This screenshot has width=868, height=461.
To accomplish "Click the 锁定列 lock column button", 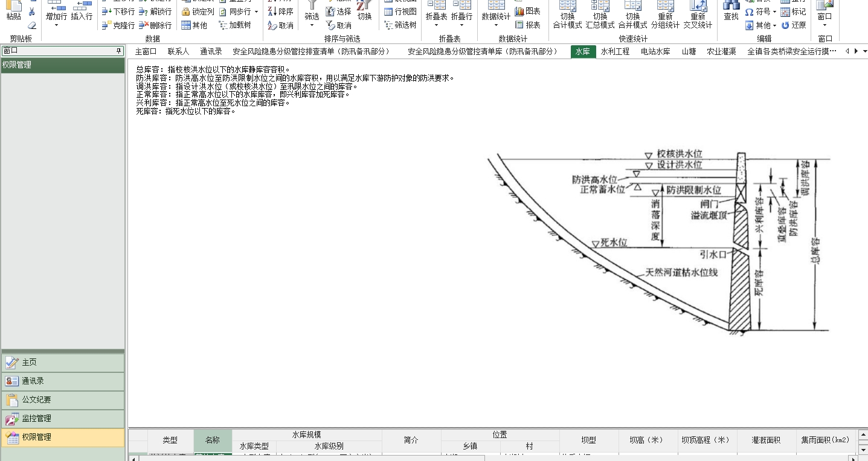I will point(198,11).
